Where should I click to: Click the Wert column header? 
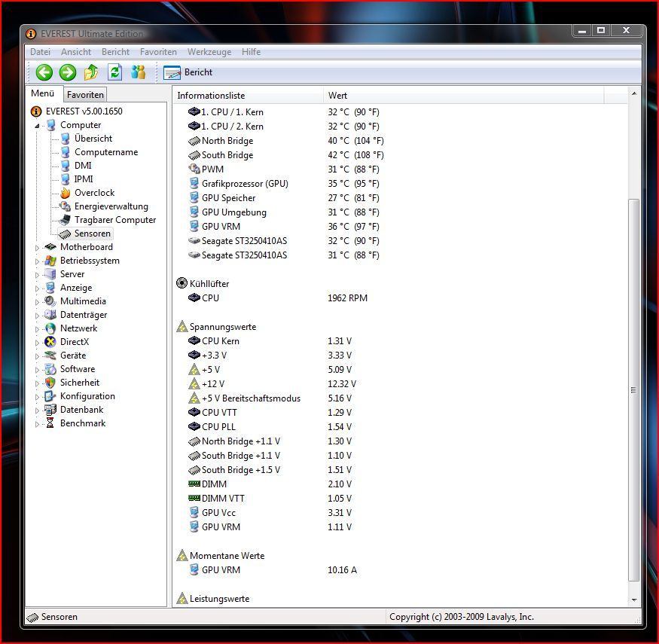(x=464, y=96)
